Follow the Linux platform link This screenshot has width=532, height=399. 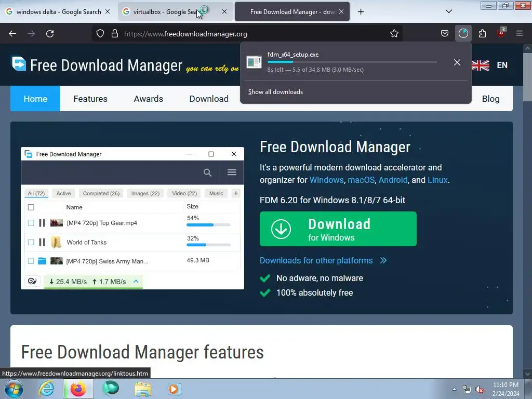point(437,180)
